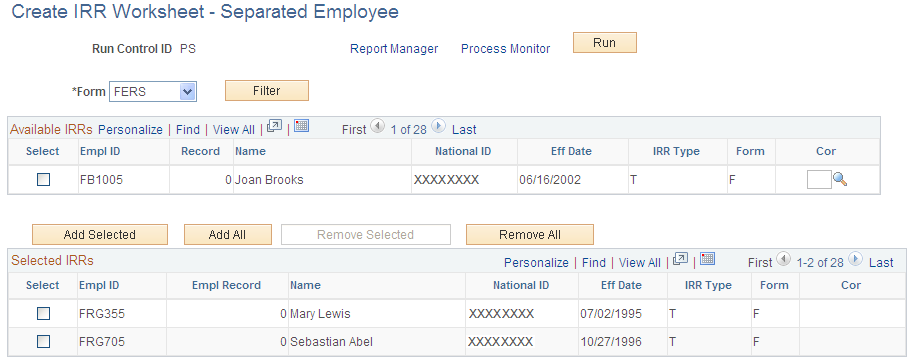The image size is (915, 363).
Task: Click Eff Date 10/27/1996
Action: tap(611, 341)
